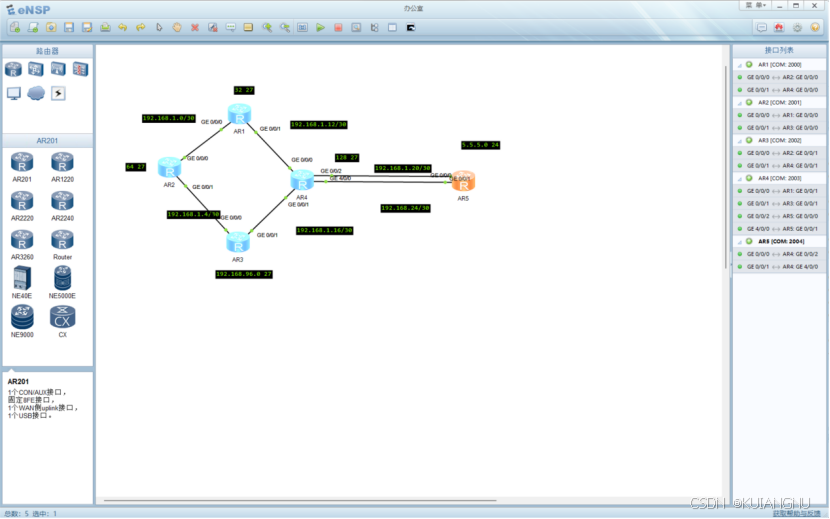The height and width of the screenshot is (519, 830).
Task: Print the topology diagram
Action: point(105,28)
